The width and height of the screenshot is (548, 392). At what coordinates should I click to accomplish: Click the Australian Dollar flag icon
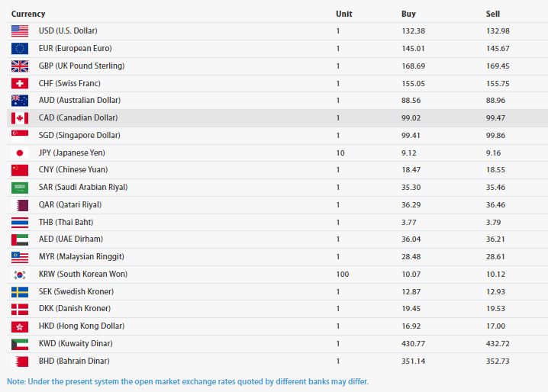[20, 100]
